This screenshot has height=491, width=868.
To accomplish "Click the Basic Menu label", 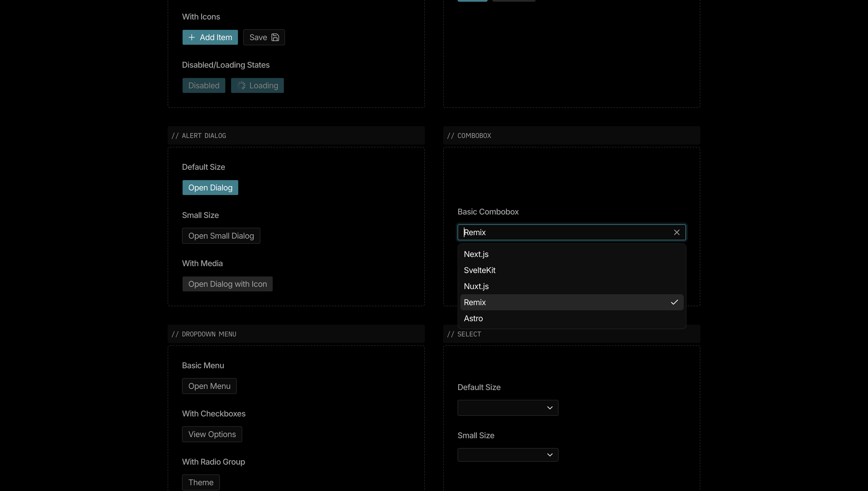I will point(203,366).
